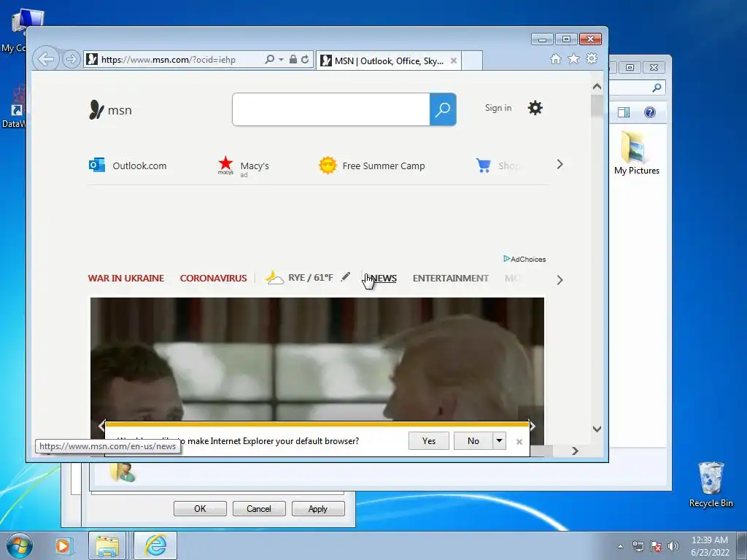
Task: Launch Windows Media Player from taskbar
Action: coord(63,545)
